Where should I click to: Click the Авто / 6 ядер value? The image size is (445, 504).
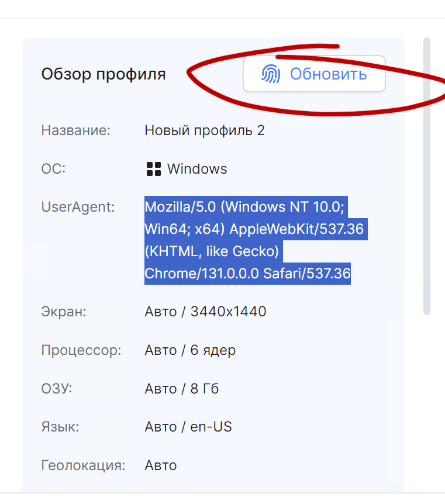[x=190, y=351]
